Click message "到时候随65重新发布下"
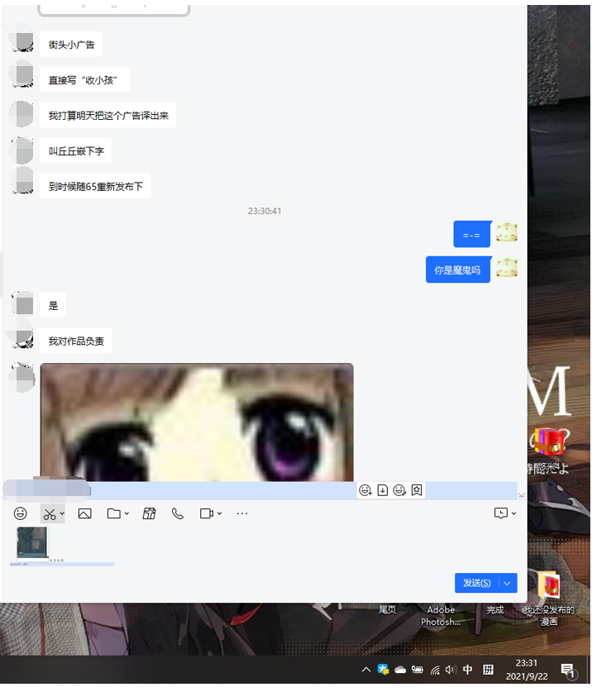The image size is (616, 692). tap(95, 186)
